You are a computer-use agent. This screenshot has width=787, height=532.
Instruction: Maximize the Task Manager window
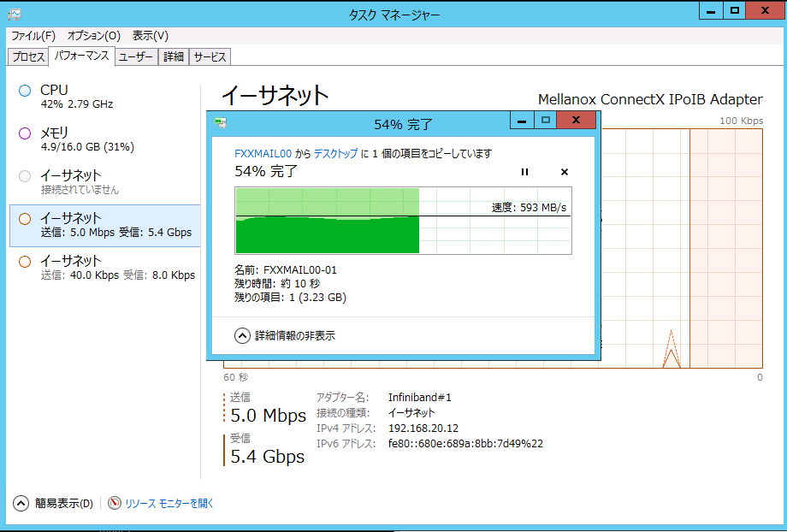tap(734, 11)
